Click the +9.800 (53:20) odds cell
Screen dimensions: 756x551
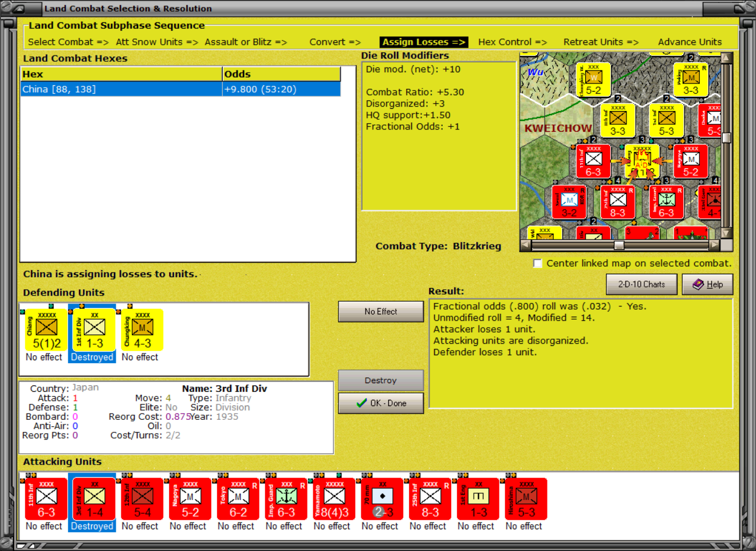click(x=281, y=89)
